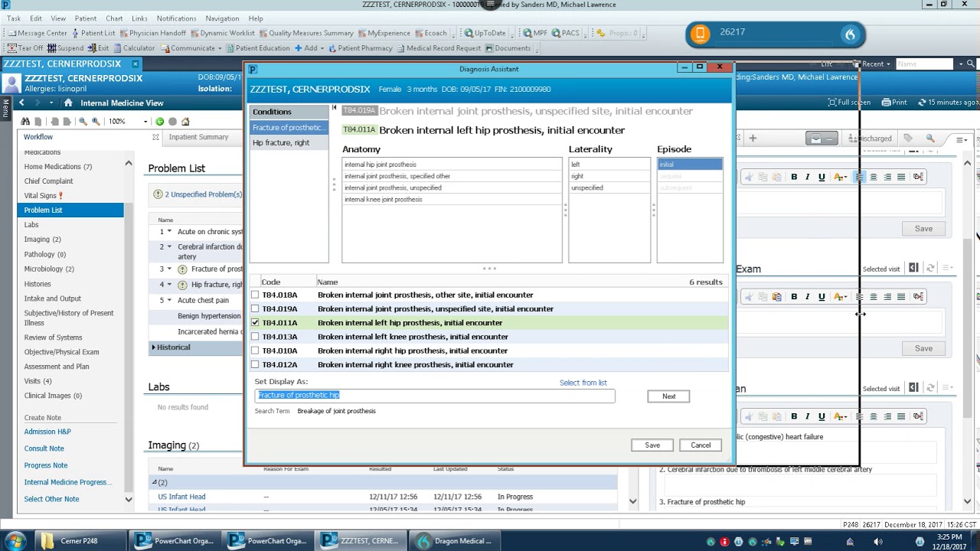
Task: Switch to the Inpatient Summary tab
Action: point(198,137)
